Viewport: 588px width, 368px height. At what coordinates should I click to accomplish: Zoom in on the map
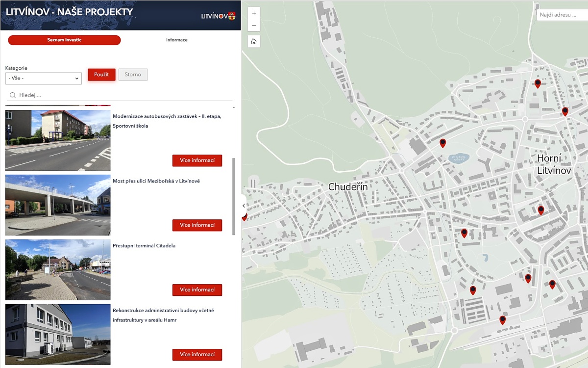pyautogui.click(x=254, y=13)
